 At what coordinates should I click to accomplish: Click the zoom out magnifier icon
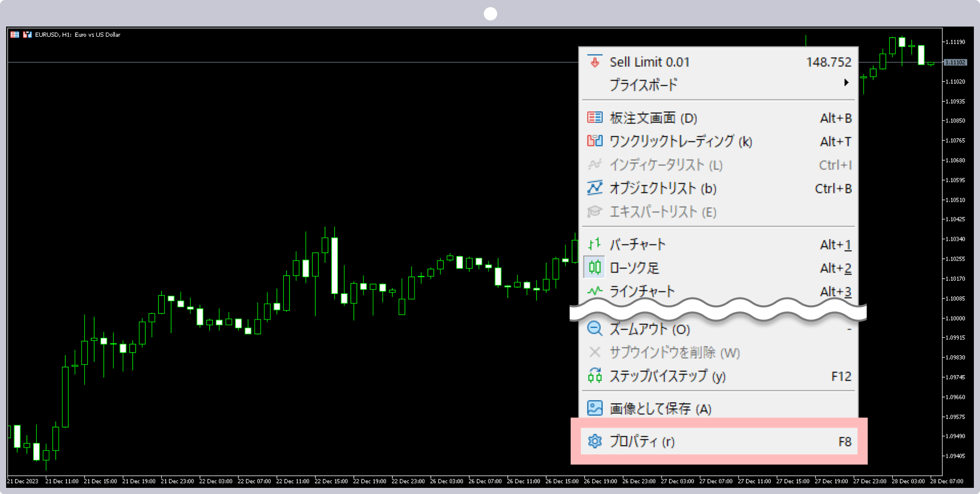(595, 328)
